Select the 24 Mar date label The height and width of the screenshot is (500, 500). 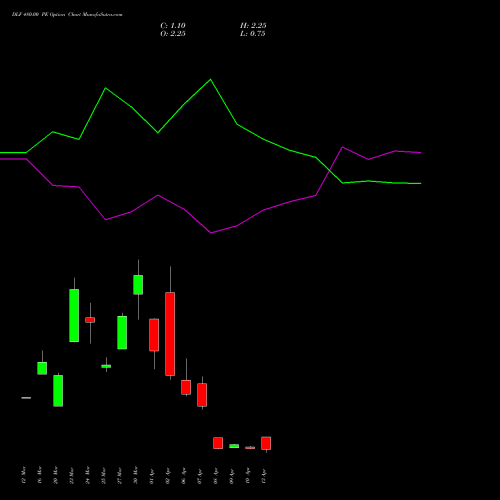(87, 475)
